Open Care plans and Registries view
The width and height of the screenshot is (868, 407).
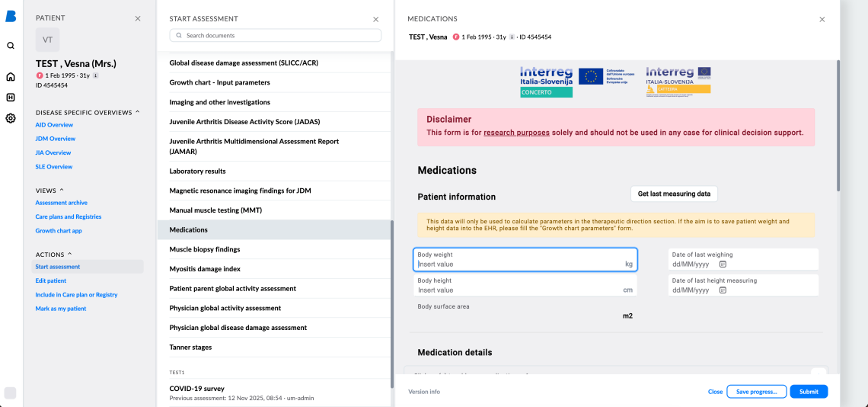69,216
